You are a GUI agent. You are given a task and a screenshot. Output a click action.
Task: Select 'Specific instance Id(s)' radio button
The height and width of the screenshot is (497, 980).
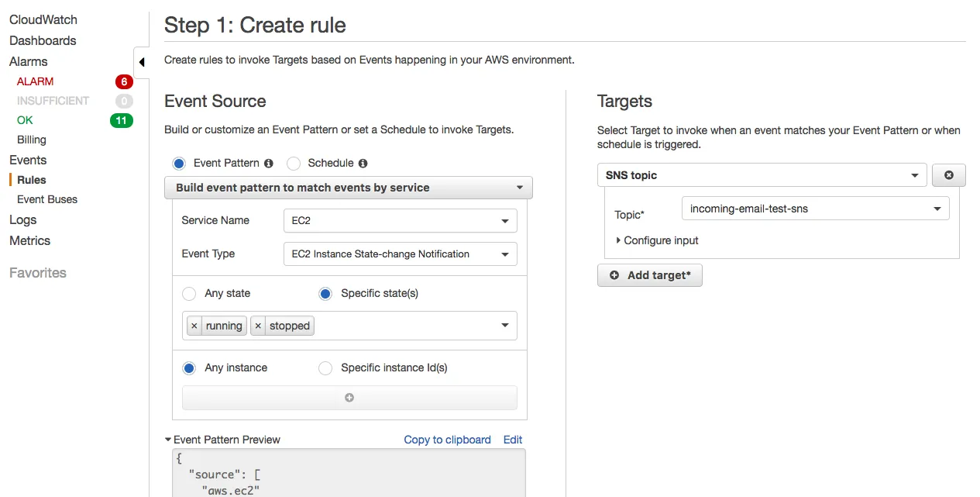tap(325, 368)
